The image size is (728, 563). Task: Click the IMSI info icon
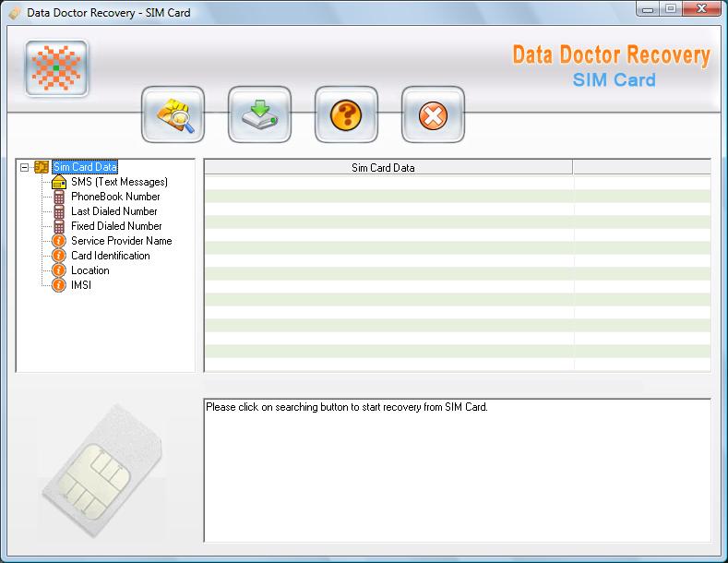[x=59, y=285]
